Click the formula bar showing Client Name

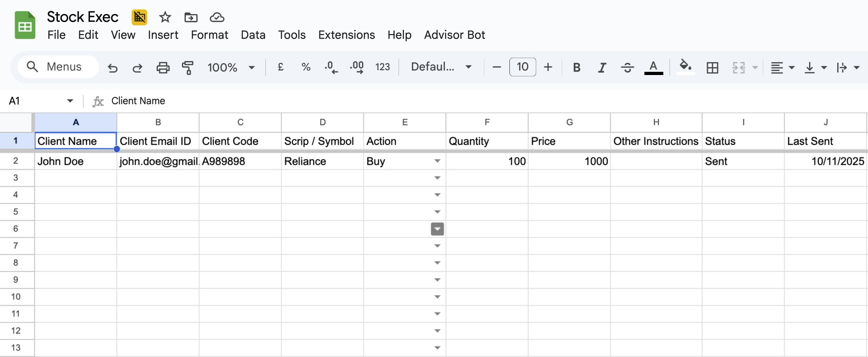tap(486, 101)
